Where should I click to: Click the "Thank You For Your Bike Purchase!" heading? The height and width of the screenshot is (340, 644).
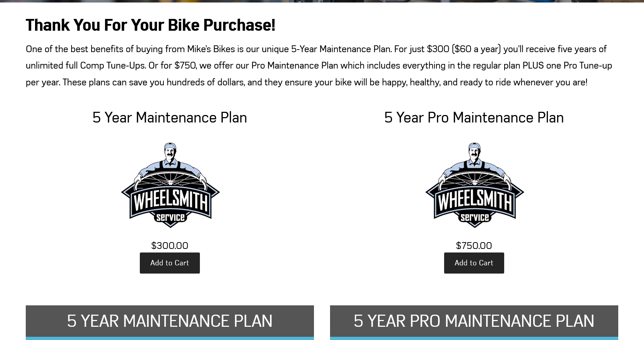[151, 25]
